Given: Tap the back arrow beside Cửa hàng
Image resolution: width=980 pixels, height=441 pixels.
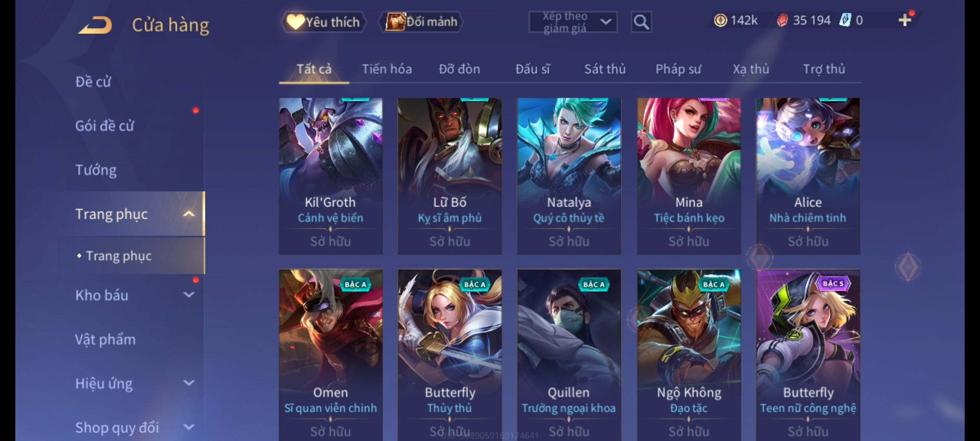Looking at the screenshot, I should pyautogui.click(x=95, y=25).
